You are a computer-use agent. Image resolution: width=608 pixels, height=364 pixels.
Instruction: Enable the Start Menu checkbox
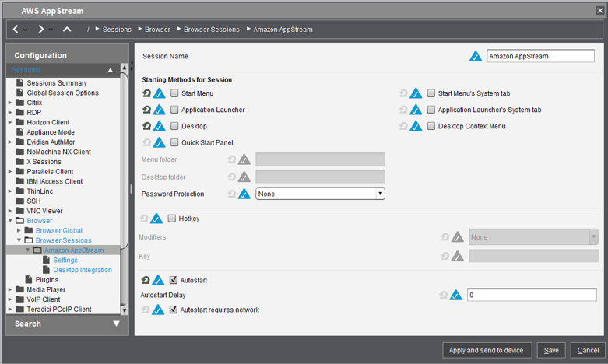click(174, 93)
